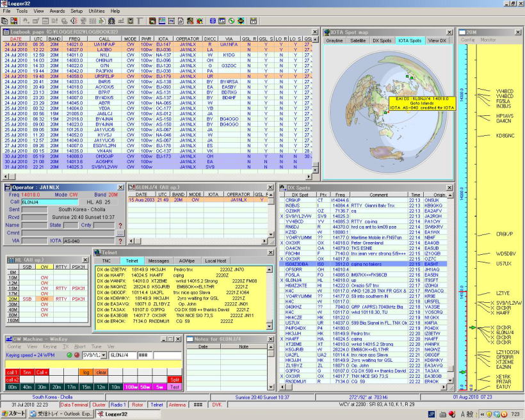The width and height of the screenshot is (525, 420).
Task: Toggle the red LED in CW Machine
Action: click(76, 355)
